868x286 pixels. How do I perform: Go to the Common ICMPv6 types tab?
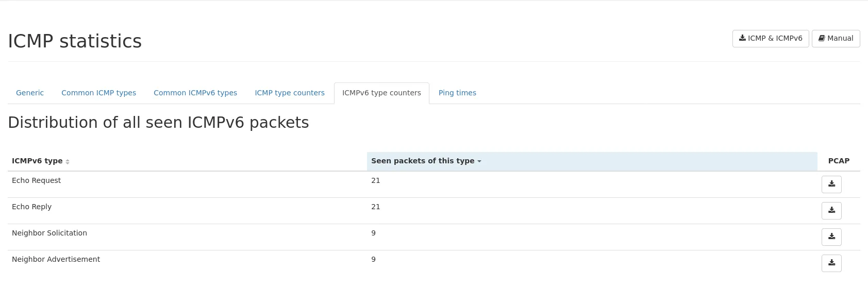(195, 93)
